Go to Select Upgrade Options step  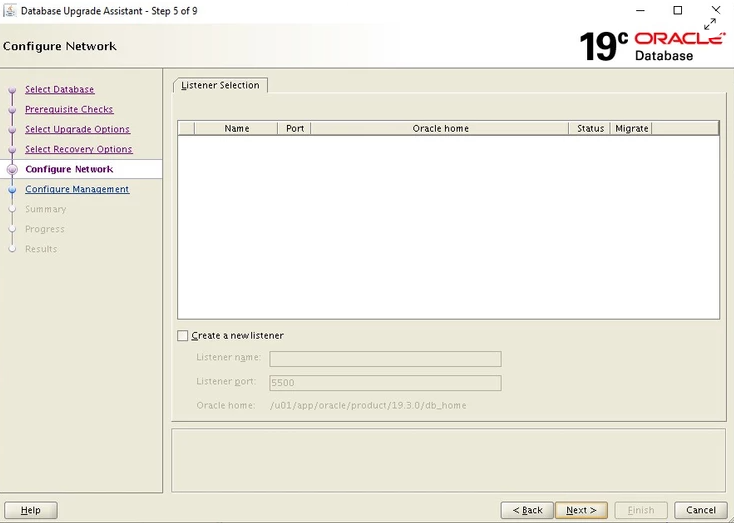tap(77, 129)
